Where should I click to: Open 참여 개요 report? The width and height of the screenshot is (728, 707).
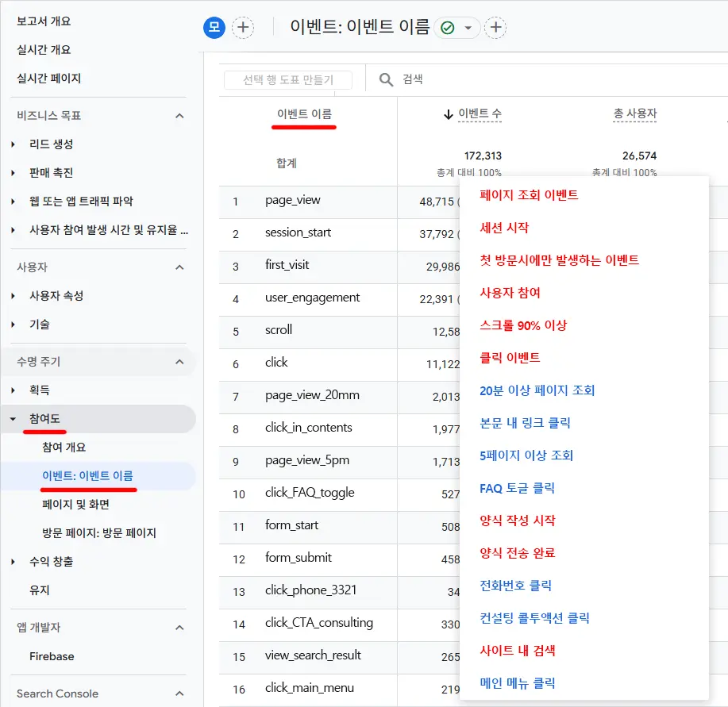pyautogui.click(x=64, y=448)
